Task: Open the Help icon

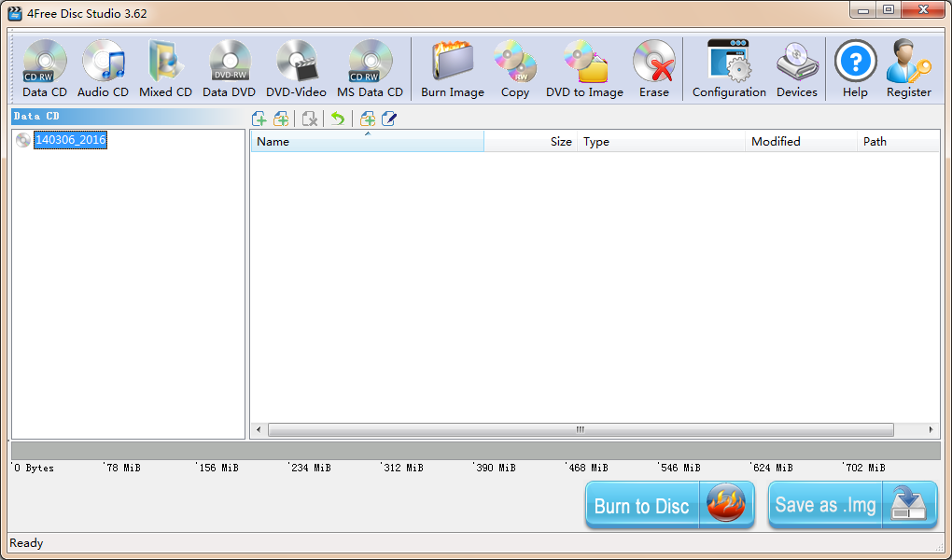Action: point(855,69)
